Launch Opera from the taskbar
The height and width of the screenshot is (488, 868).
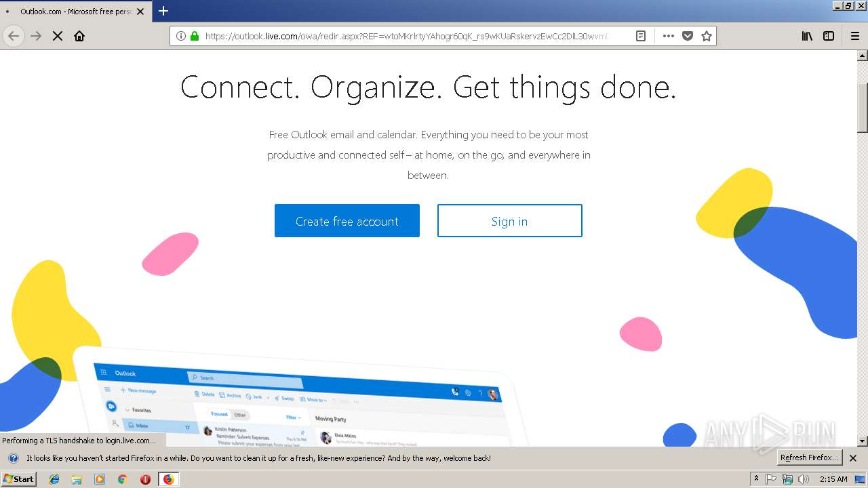coord(145,479)
